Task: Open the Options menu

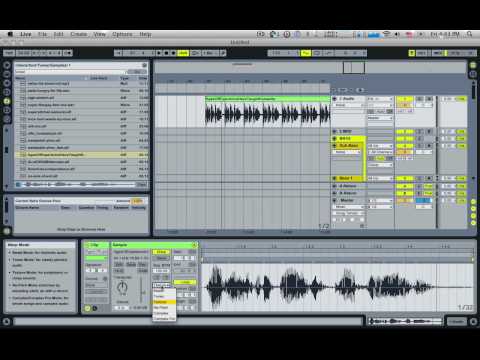Action: (x=122, y=34)
